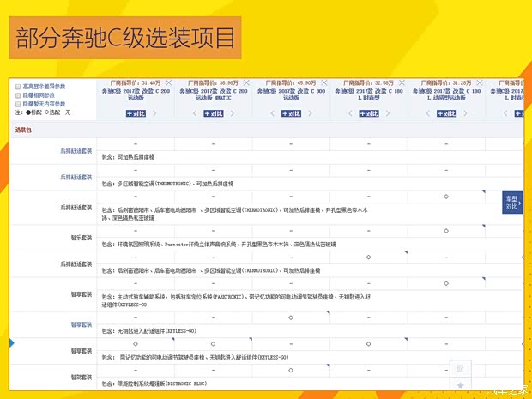Check the 隐藏暂无内容参数 option

click(x=18, y=104)
